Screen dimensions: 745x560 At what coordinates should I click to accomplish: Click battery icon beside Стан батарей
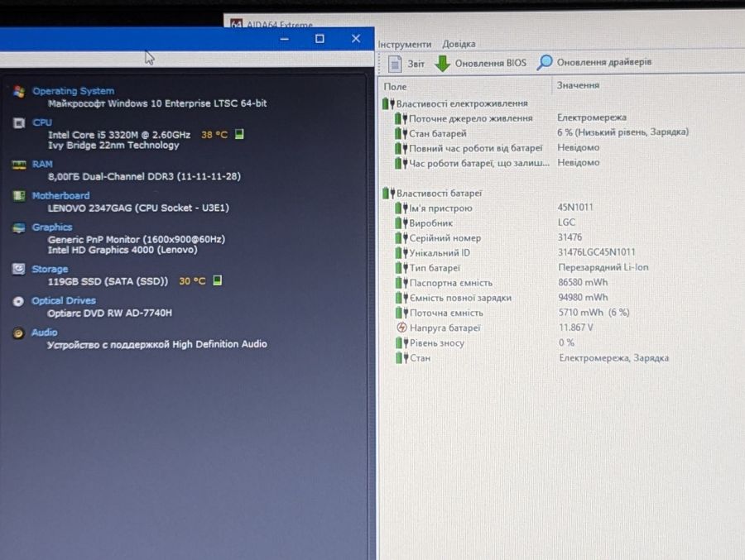pos(401,133)
